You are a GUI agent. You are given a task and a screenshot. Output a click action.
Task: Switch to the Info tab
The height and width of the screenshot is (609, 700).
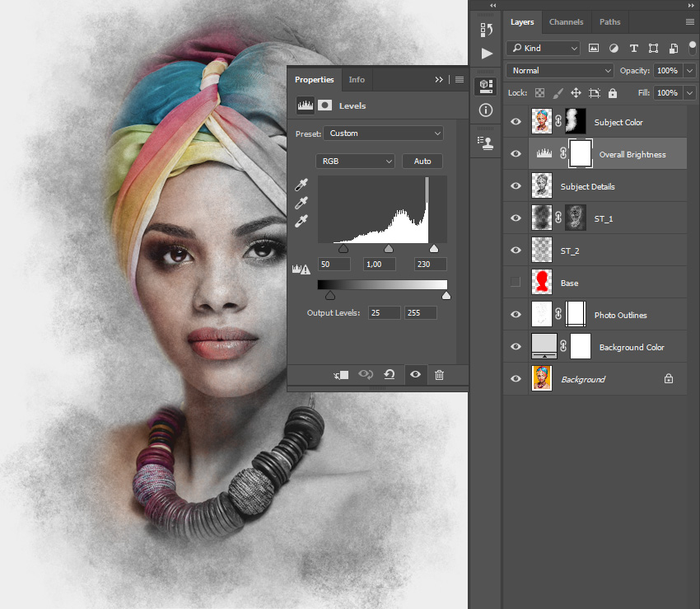tap(357, 80)
